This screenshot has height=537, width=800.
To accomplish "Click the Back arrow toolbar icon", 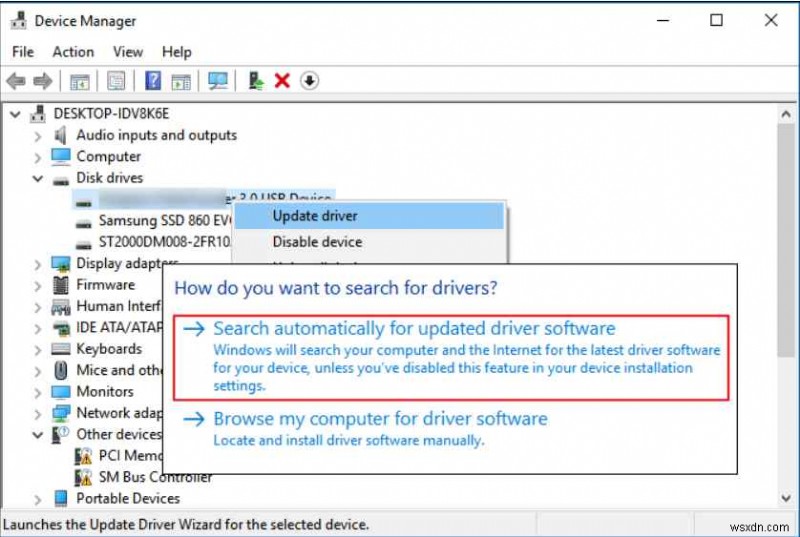I will [16, 81].
